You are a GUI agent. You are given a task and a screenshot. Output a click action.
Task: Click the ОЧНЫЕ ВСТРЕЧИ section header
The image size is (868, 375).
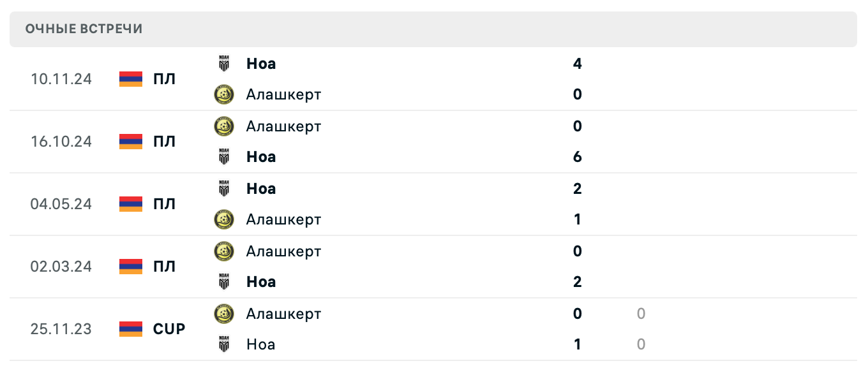coord(84,28)
